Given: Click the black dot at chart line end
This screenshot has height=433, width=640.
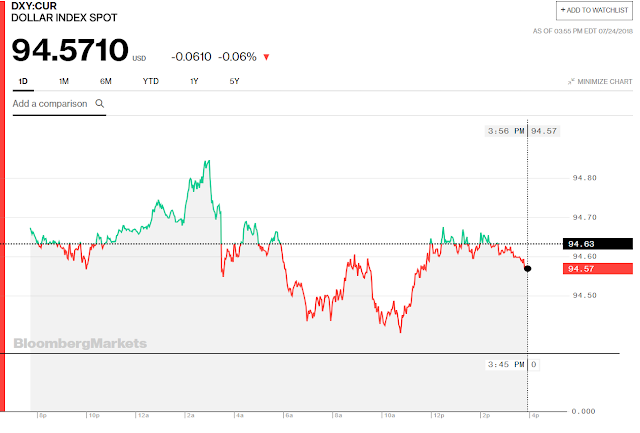Looking at the screenshot, I should 527,268.
